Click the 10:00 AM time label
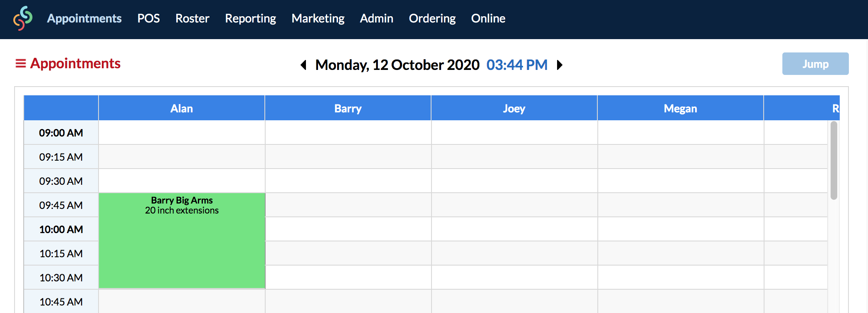868x313 pixels. pos(61,229)
